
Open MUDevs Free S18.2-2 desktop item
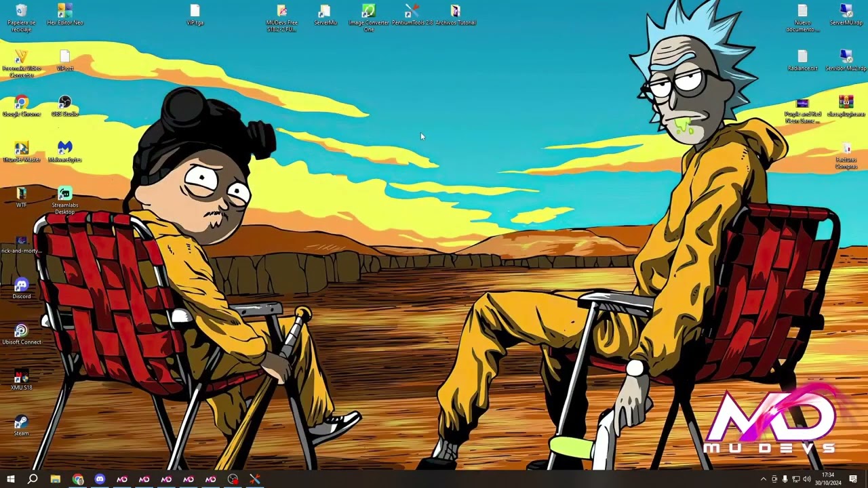click(282, 18)
